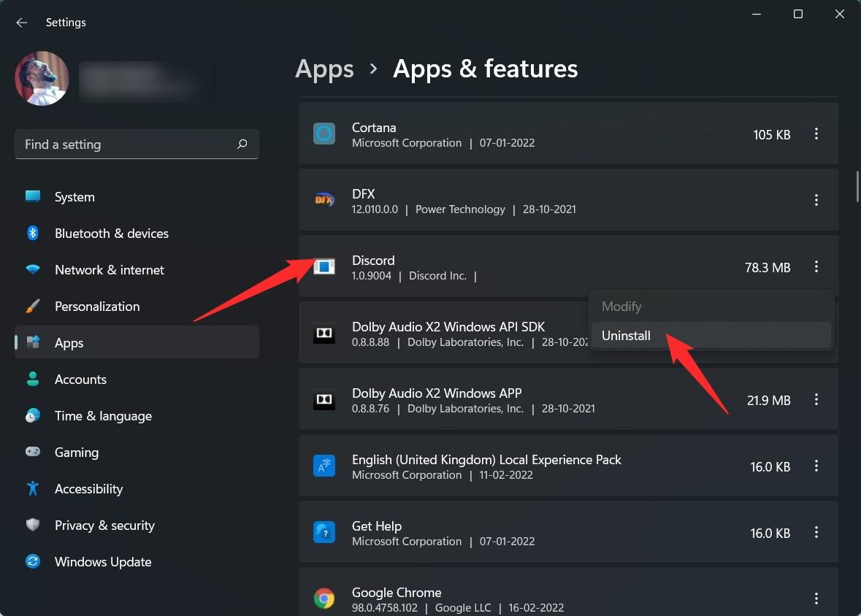The height and width of the screenshot is (616, 861).
Task: Click the 105 KB Cortana size
Action: [771, 134]
